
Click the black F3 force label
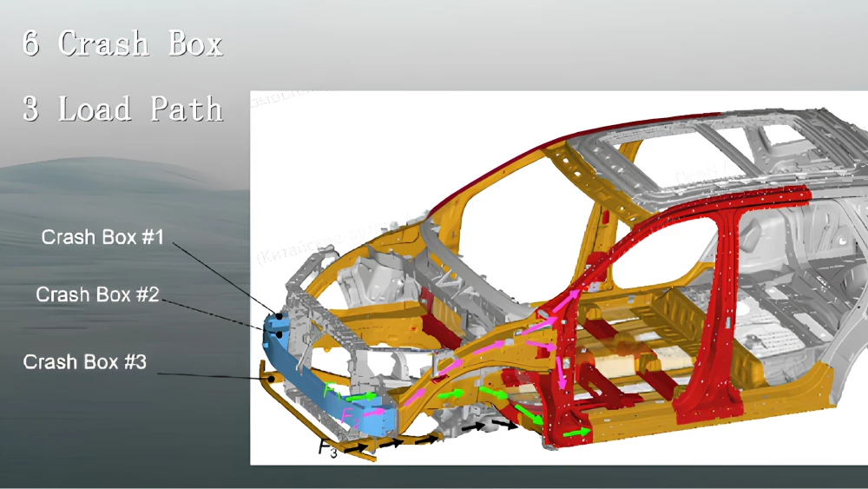(x=326, y=450)
